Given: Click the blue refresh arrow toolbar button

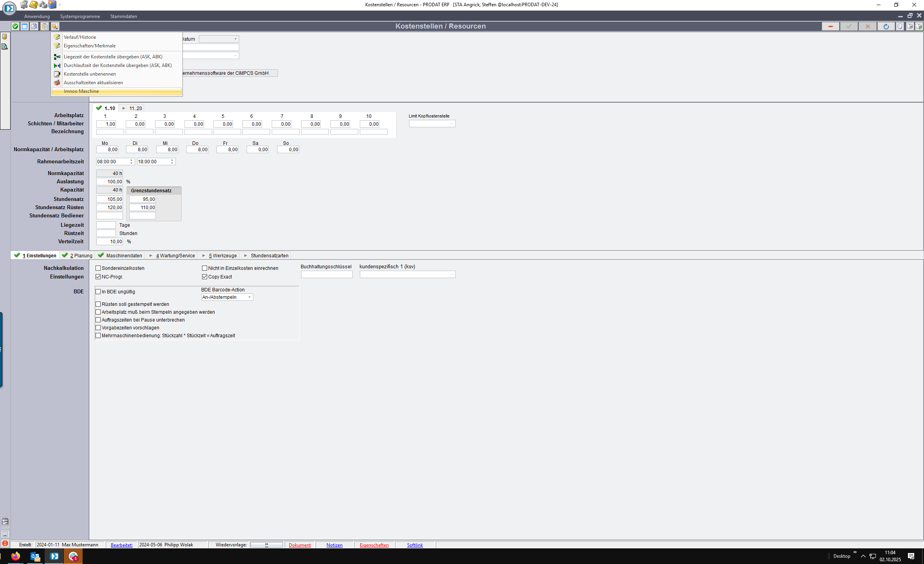Looking at the screenshot, I should (886, 26).
